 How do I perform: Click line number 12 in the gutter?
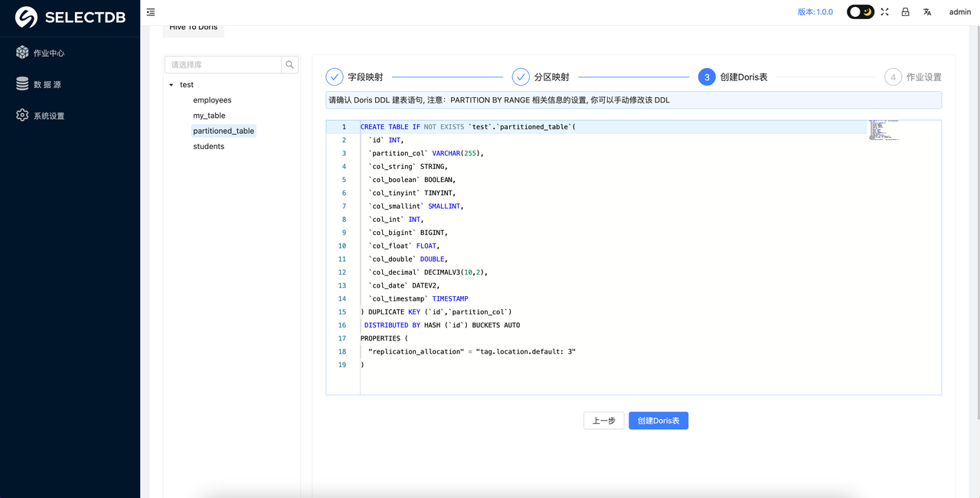pyautogui.click(x=342, y=272)
